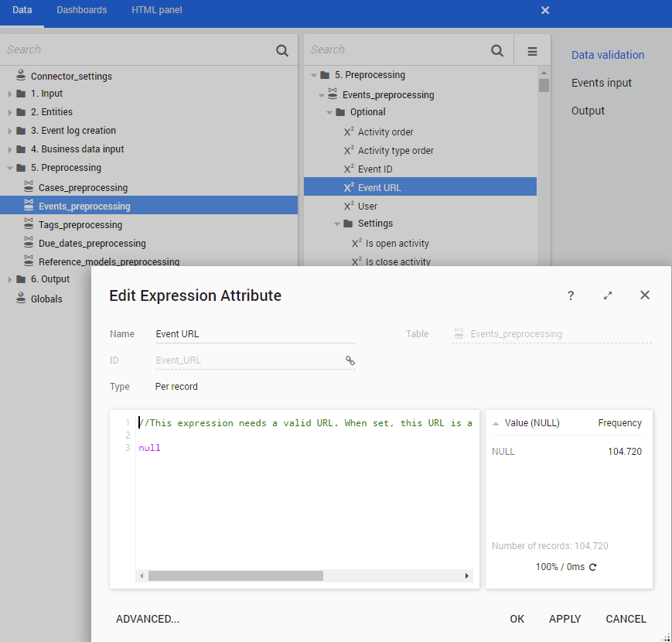The height and width of the screenshot is (642, 672).
Task: Refresh the value frequency preview
Action: click(593, 567)
